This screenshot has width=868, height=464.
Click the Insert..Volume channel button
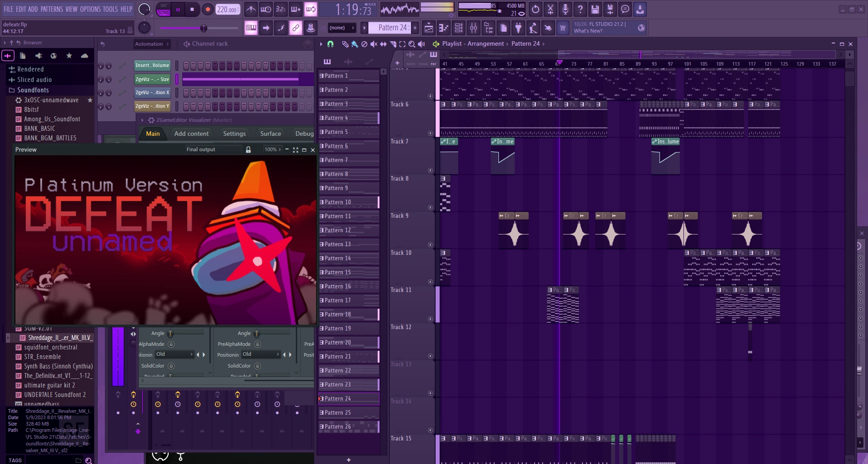[152, 66]
